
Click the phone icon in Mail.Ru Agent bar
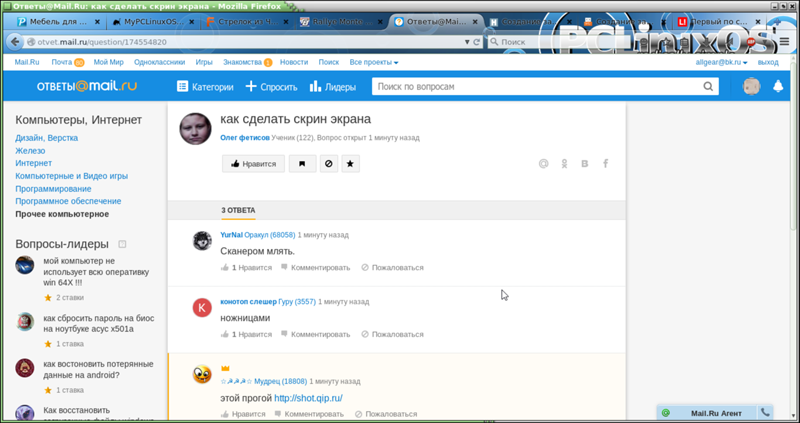point(765,412)
